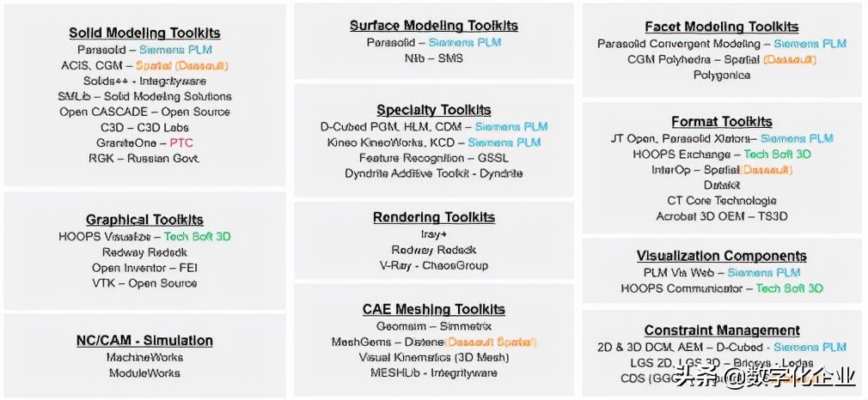Click the red PTC text
The width and height of the screenshot is (868, 400).
point(180,142)
